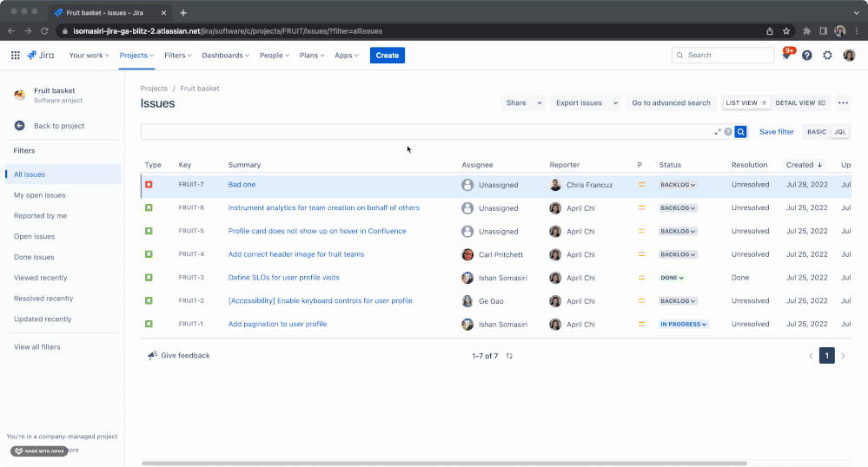Image resolution: width=868 pixels, height=467 pixels.
Task: Select All issues filter in sidebar
Action: [x=63, y=174]
